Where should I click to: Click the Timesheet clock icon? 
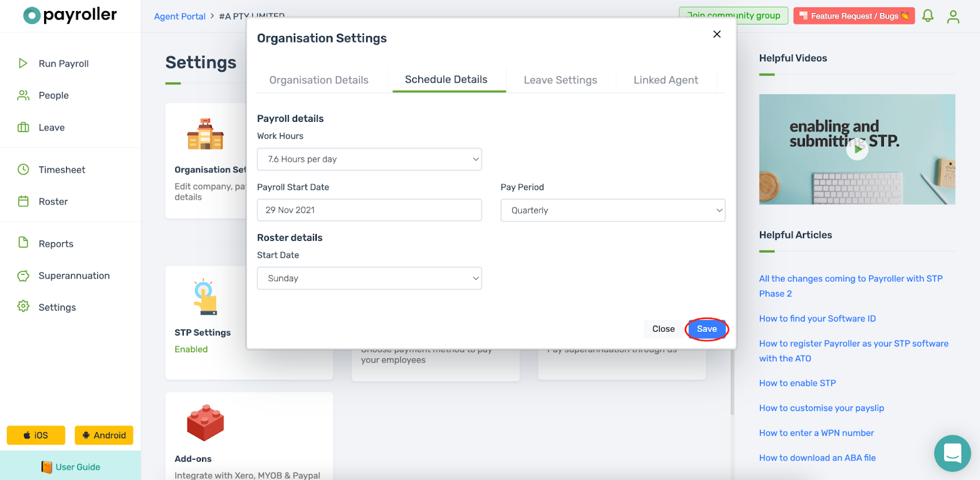[x=23, y=170]
